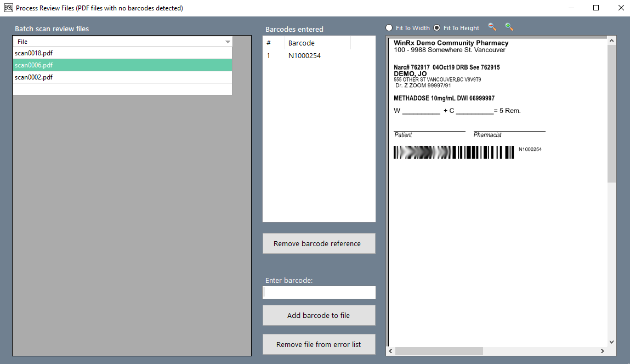
Task: Select barcode N1000254 in the entered list
Action: (305, 55)
